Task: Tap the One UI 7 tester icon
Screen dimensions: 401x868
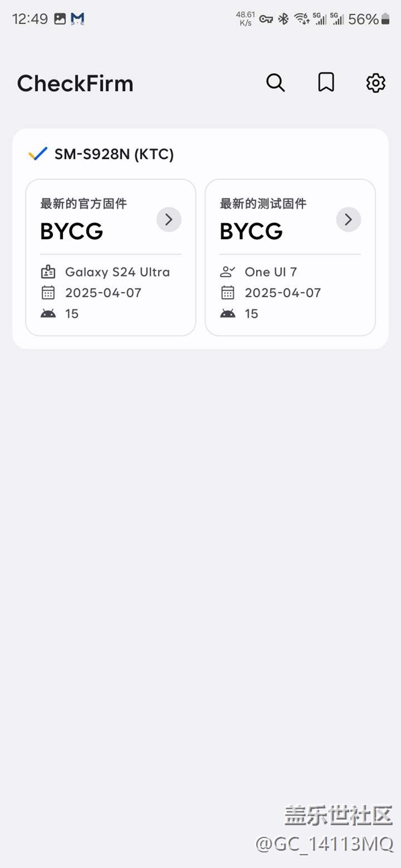Action: coord(228,272)
